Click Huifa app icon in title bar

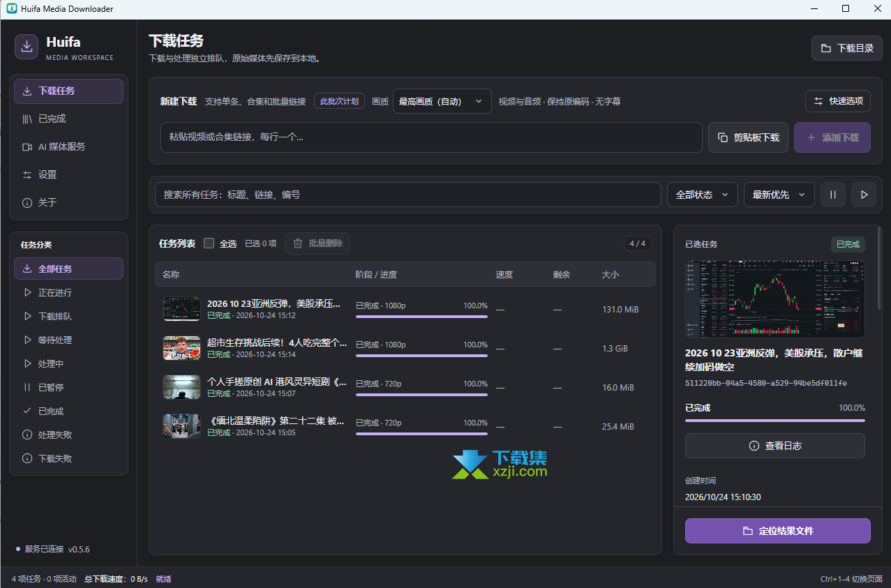click(11, 9)
